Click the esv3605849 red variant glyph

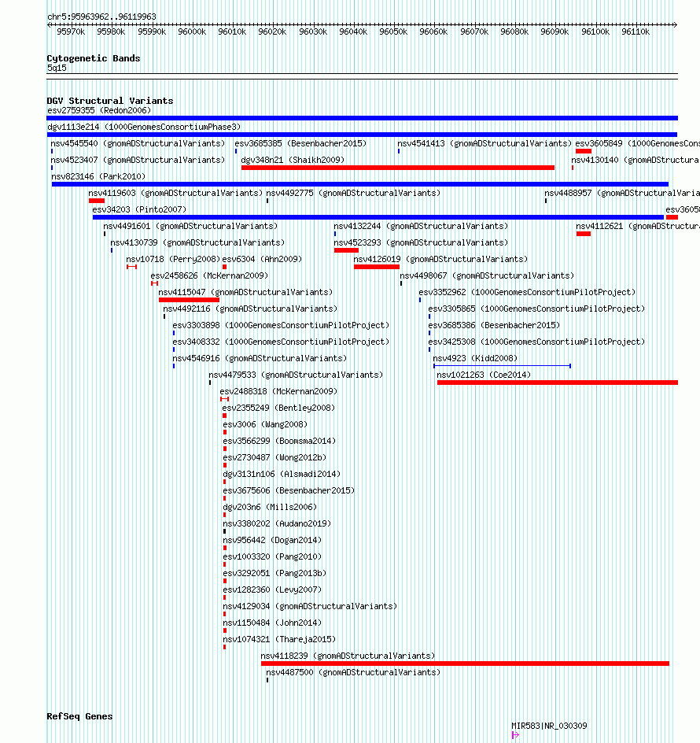click(x=584, y=151)
